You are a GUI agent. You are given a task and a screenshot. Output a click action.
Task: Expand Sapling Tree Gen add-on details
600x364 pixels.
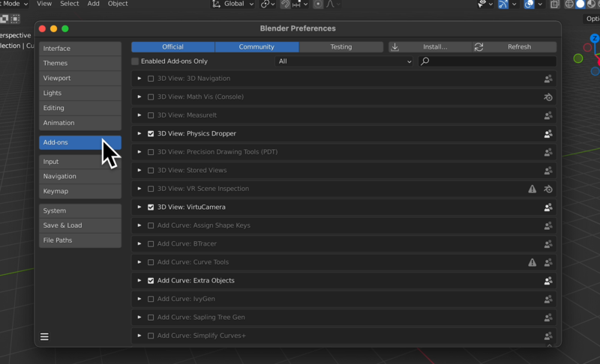pos(139,317)
